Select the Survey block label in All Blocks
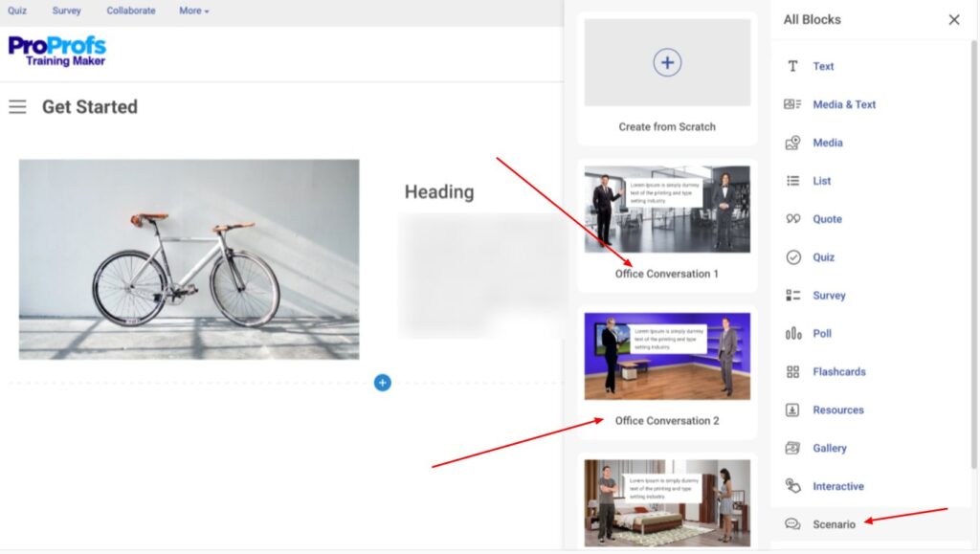Image resolution: width=980 pixels, height=554 pixels. (829, 295)
